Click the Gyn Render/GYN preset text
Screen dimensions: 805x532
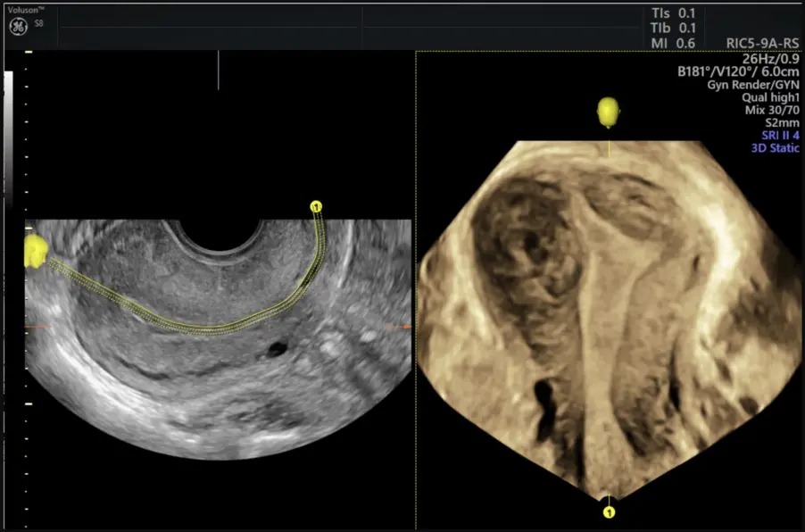[753, 85]
